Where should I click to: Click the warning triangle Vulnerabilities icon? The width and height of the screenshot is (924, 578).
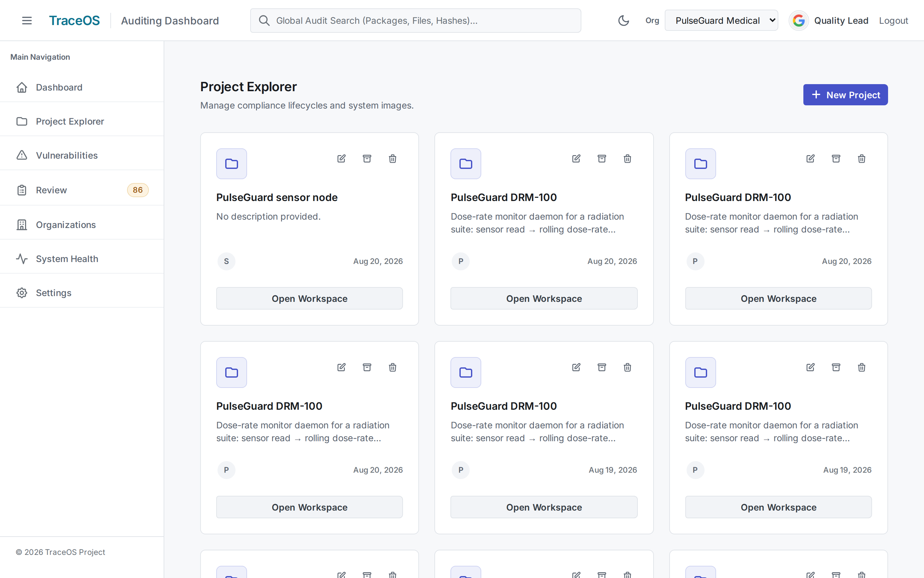click(22, 155)
